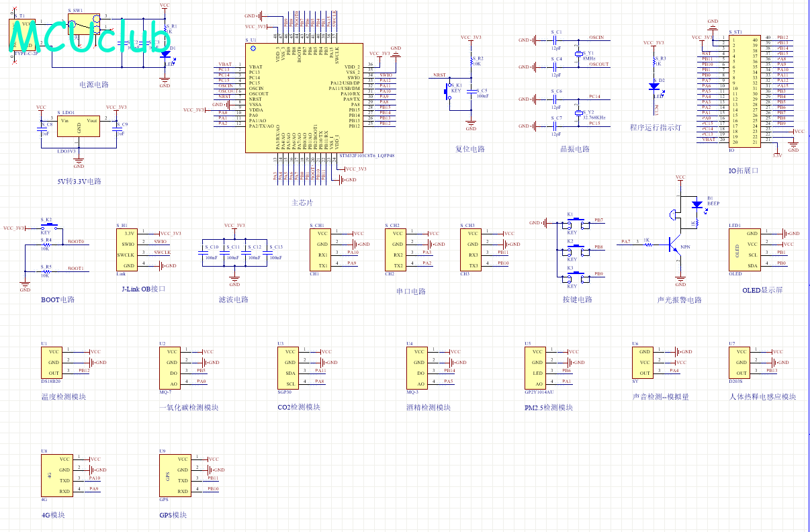This screenshot has height=532, width=810.
Task: Select the S_C5 100nF reset capacitor
Action: tap(471, 93)
